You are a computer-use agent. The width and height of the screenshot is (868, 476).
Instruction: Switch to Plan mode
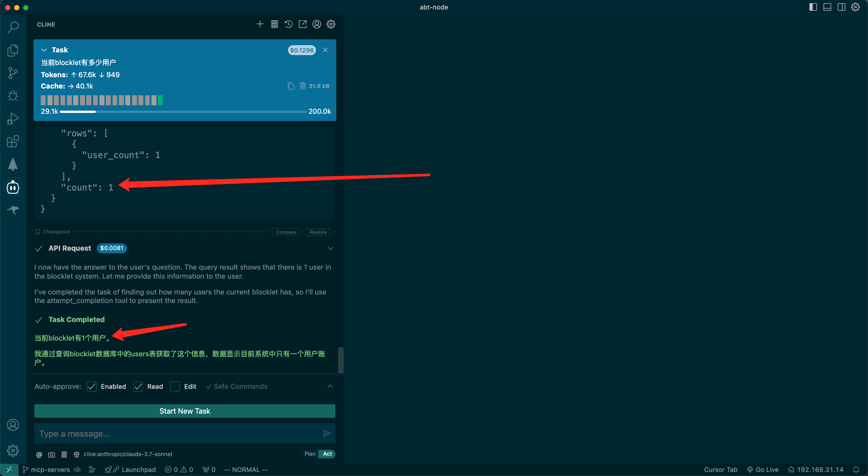(x=310, y=454)
